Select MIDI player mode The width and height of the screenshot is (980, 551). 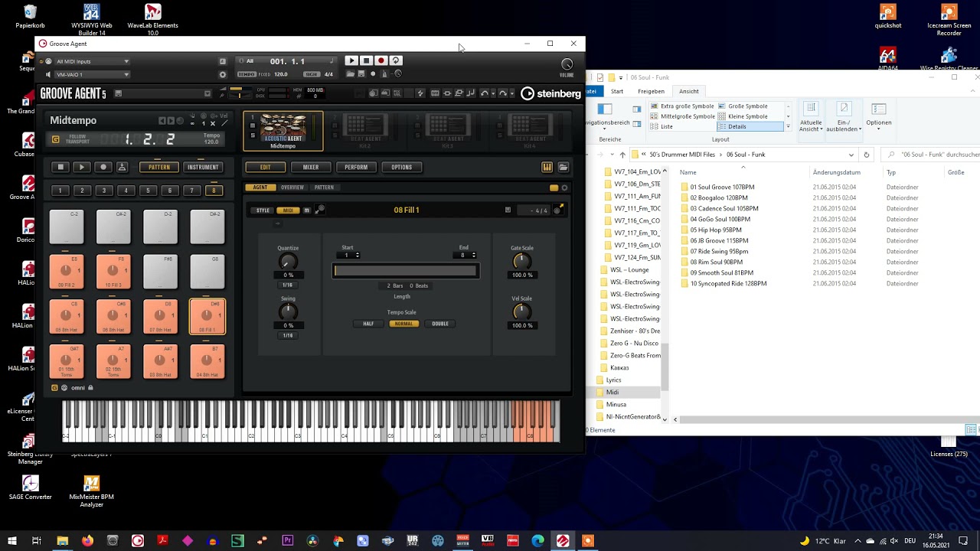(x=288, y=210)
